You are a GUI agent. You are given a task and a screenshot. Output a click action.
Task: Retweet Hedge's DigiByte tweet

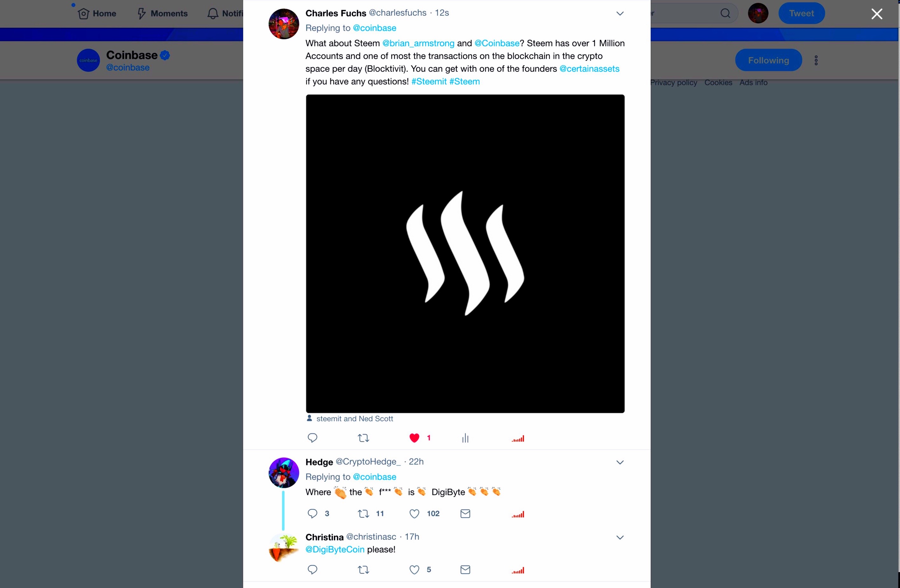tap(363, 514)
